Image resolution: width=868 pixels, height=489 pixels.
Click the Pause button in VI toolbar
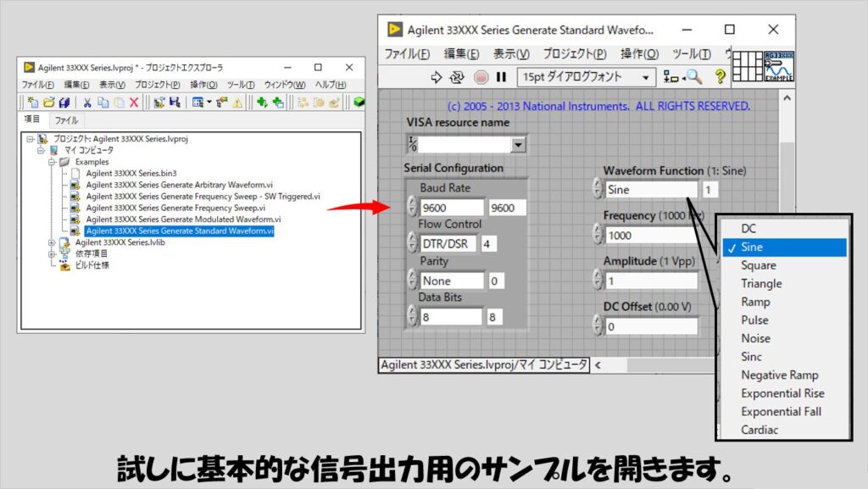(501, 77)
